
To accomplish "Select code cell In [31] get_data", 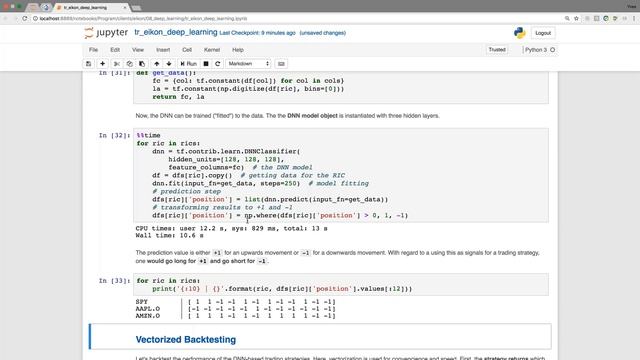I will (341, 87).
